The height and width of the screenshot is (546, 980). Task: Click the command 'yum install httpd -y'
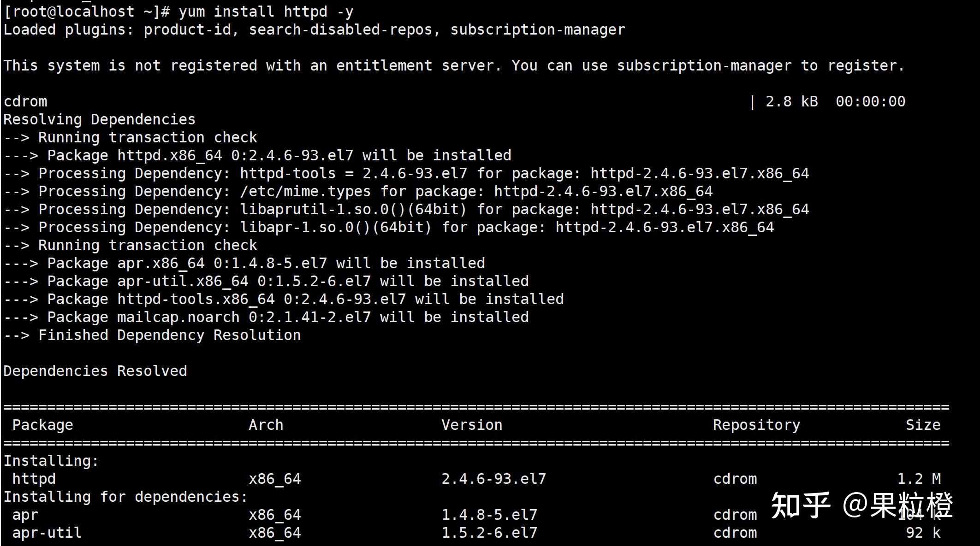pos(266,12)
